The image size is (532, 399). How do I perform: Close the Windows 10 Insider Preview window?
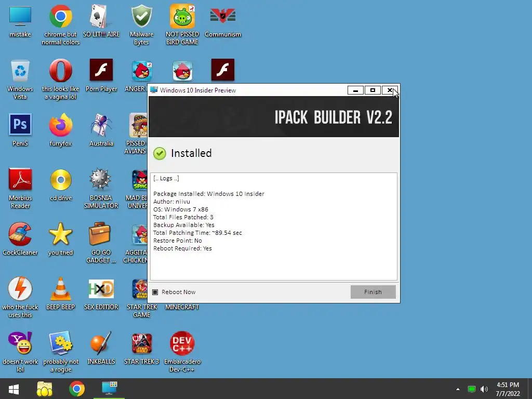[x=390, y=90]
